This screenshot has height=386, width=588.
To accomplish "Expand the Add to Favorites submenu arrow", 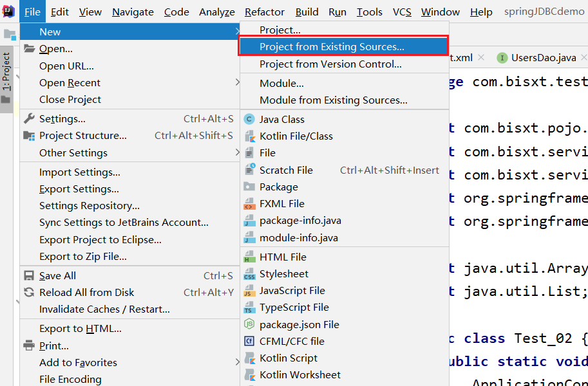I will coord(237,362).
